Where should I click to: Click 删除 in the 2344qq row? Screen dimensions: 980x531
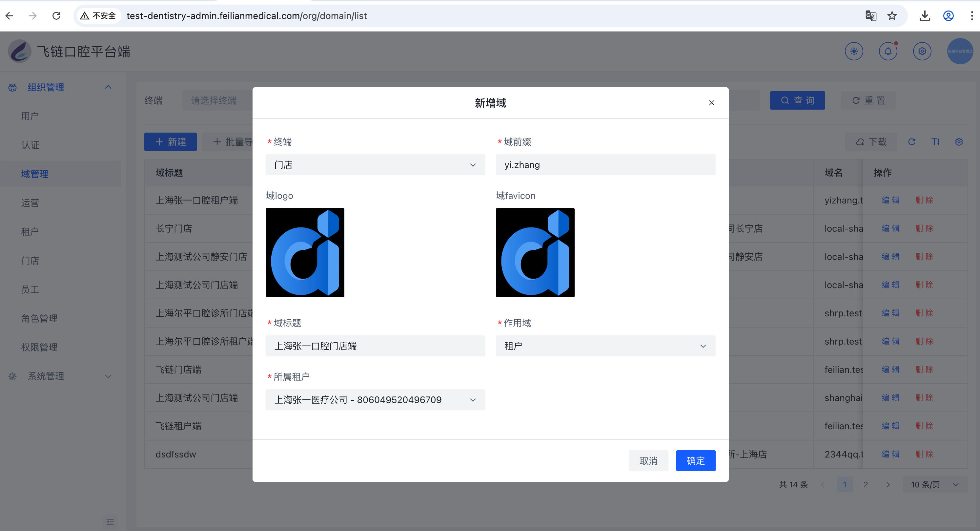pos(924,454)
